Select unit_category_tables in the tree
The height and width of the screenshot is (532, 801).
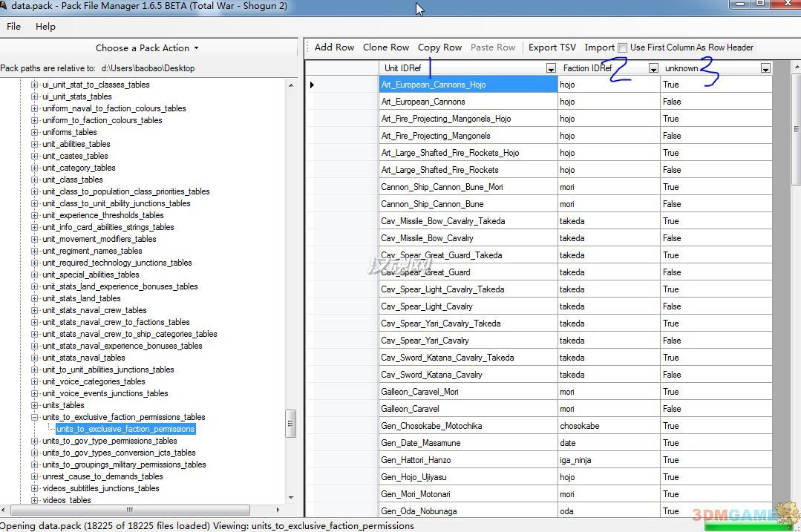tap(79, 168)
